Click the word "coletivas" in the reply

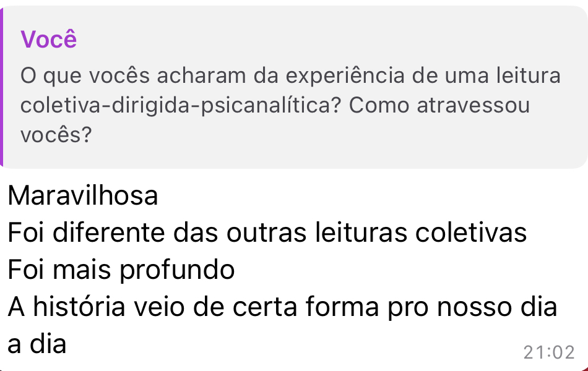point(471,233)
